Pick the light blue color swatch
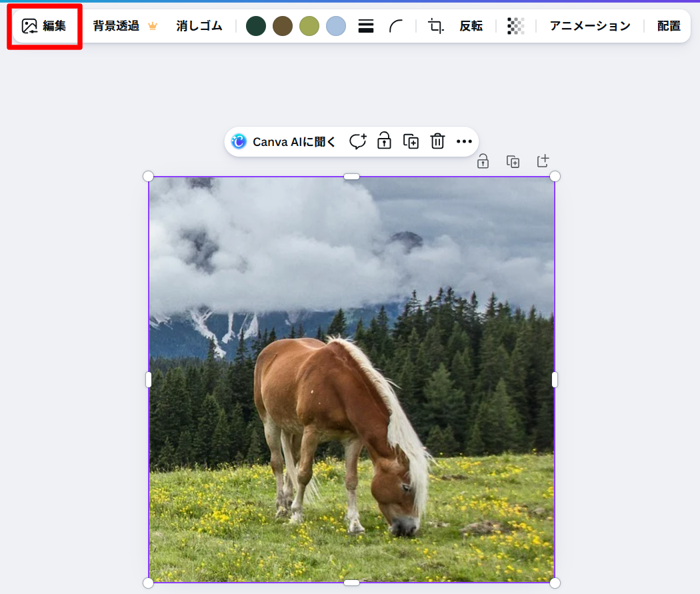 (x=336, y=26)
